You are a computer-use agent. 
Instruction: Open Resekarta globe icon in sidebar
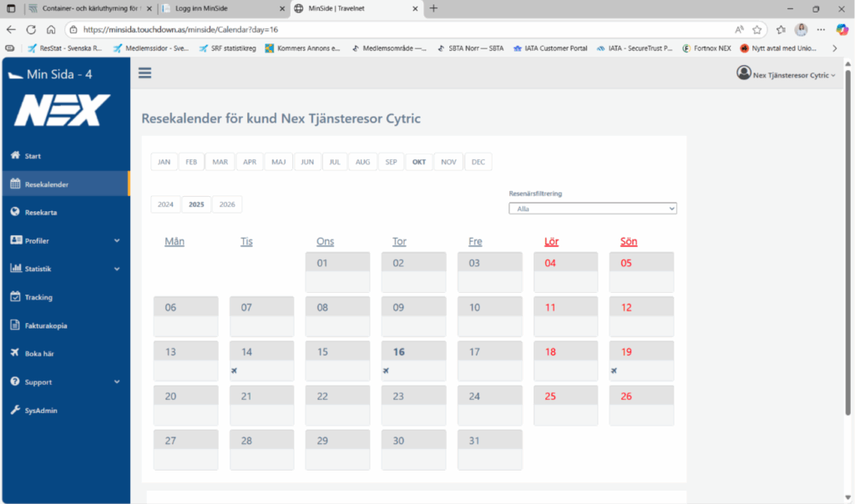click(x=15, y=212)
